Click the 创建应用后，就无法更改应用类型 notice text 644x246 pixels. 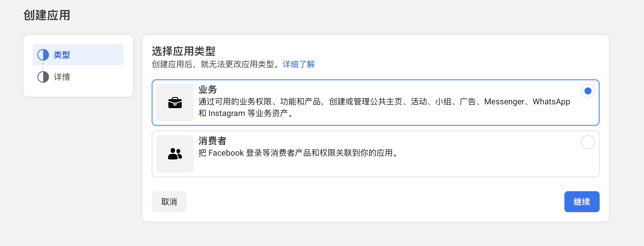[x=216, y=64]
